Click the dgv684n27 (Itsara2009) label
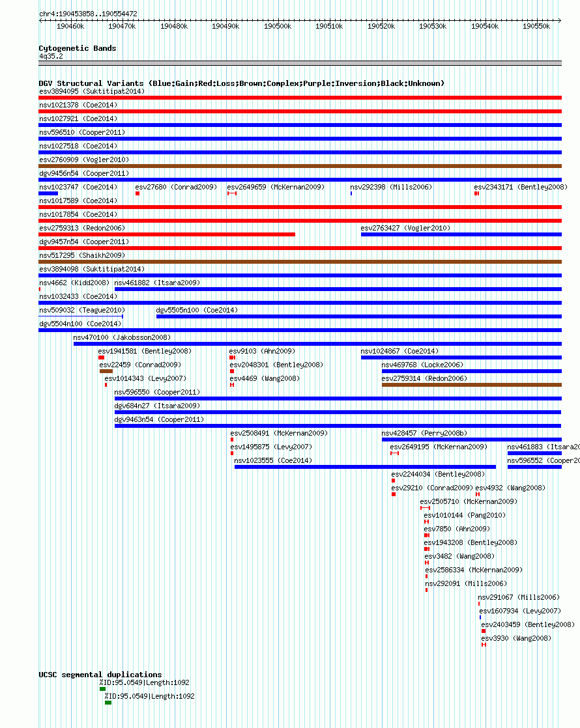Viewport: 580px width, 728px height. click(x=157, y=406)
